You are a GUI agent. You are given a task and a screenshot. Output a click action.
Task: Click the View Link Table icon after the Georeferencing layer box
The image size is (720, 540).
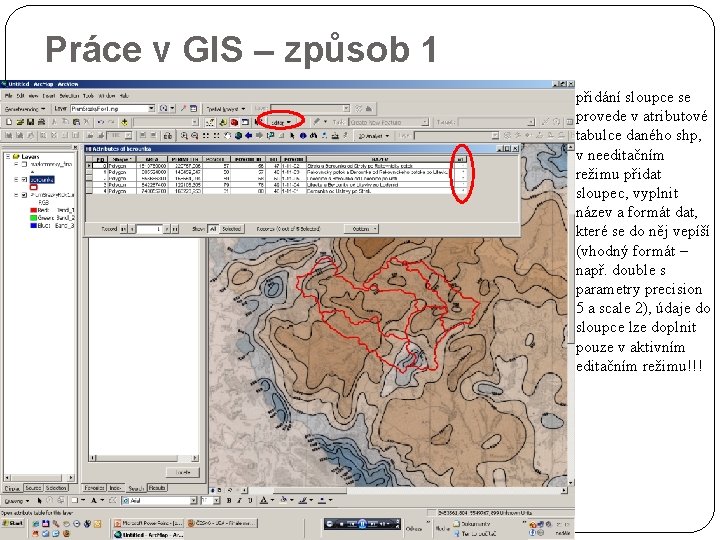click(x=193, y=109)
